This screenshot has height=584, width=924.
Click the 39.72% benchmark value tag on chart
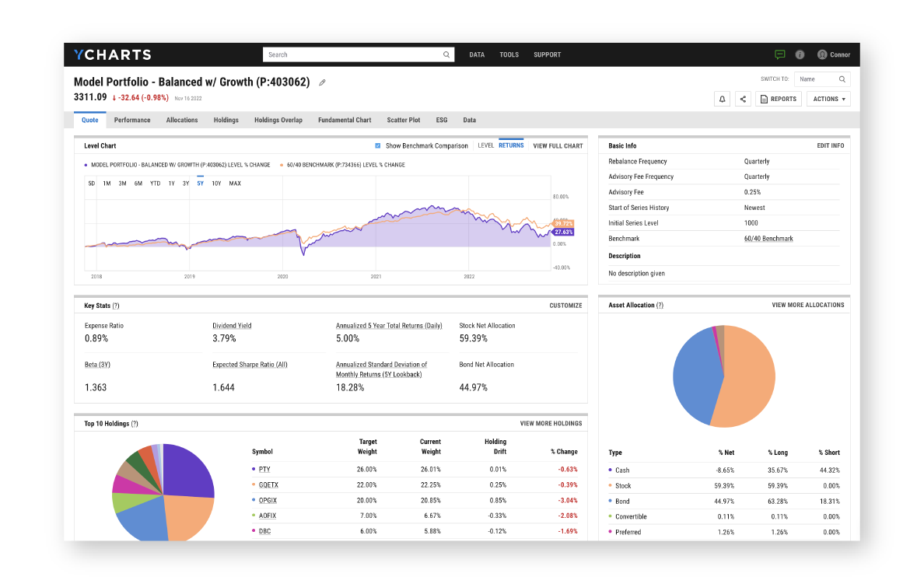[563, 223]
